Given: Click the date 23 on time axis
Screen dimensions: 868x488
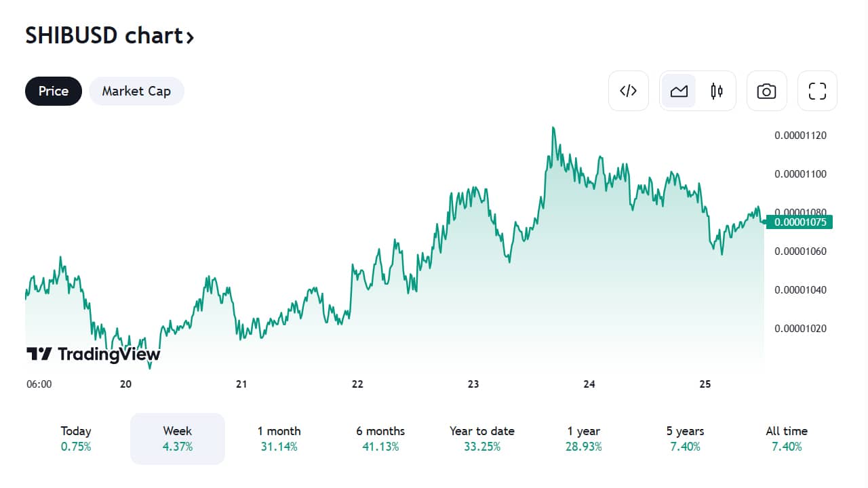Looking at the screenshot, I should [473, 384].
